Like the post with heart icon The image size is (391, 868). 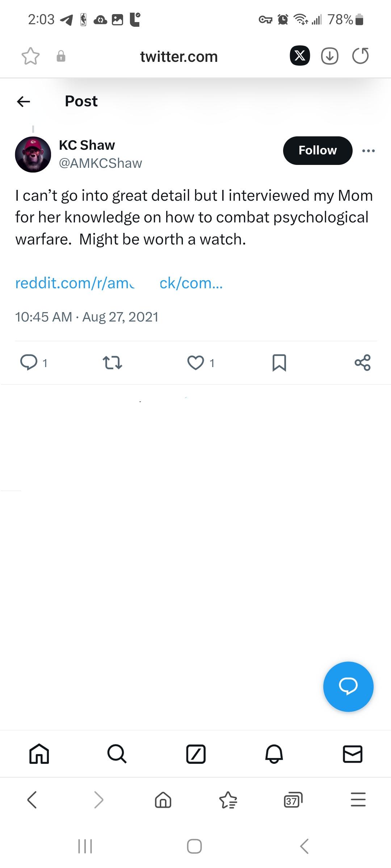pos(195,363)
